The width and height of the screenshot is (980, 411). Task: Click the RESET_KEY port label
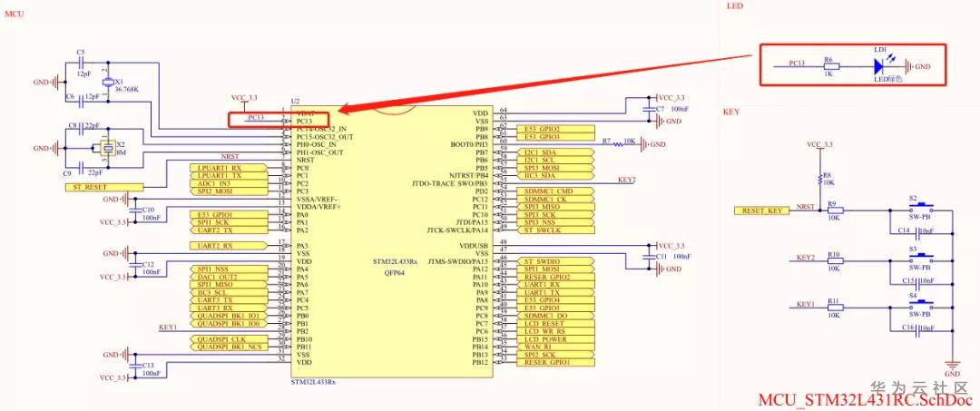tap(761, 211)
